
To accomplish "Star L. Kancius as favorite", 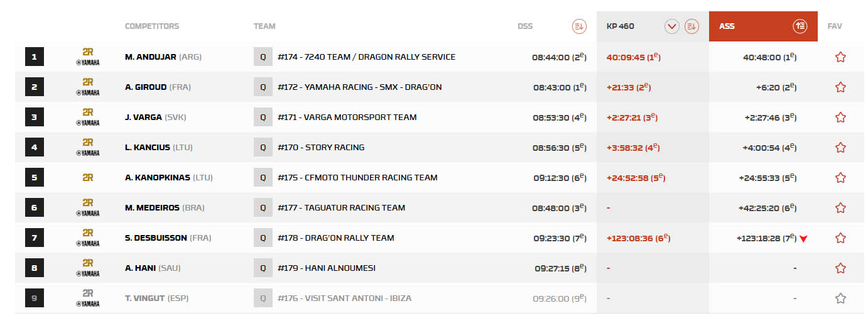I will [840, 148].
